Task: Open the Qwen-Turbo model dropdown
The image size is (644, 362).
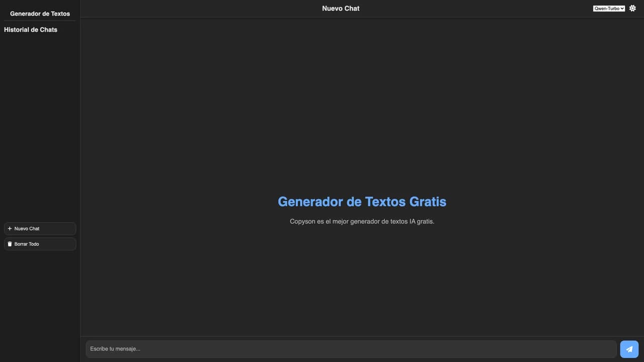Action: coord(609,9)
